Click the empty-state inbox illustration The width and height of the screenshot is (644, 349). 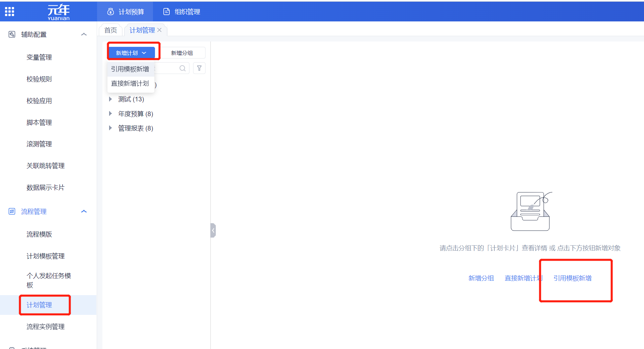click(530, 211)
